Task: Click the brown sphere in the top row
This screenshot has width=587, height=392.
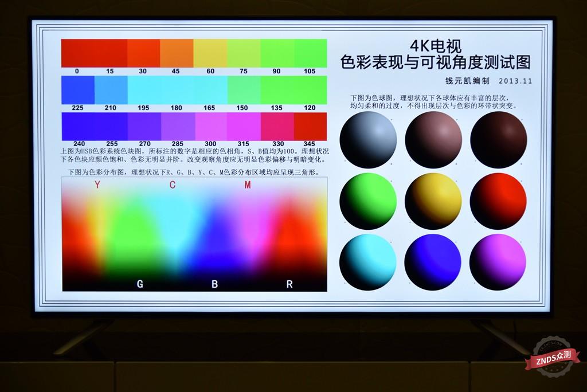Action: coord(433,139)
